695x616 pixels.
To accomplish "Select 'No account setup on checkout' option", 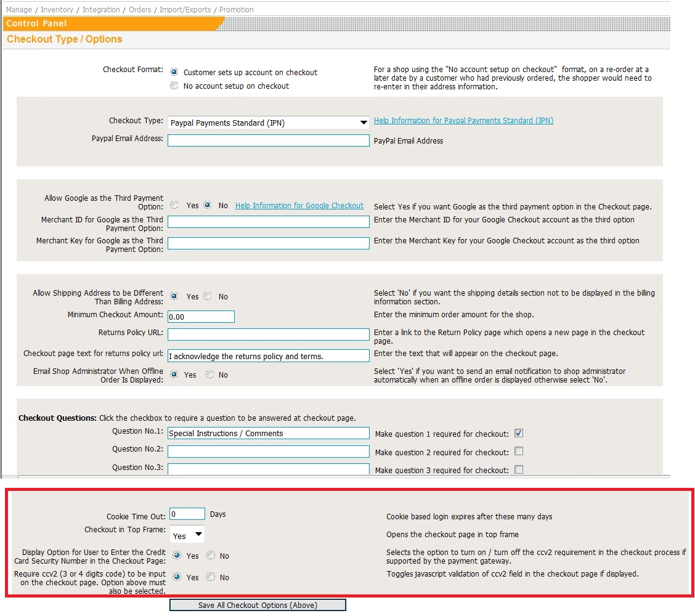I will [x=174, y=86].
